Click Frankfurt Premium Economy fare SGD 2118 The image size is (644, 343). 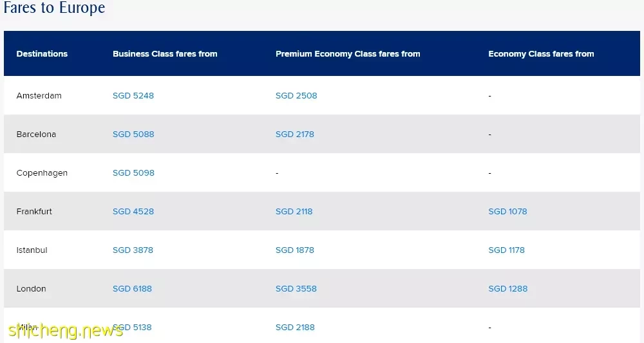tap(294, 211)
